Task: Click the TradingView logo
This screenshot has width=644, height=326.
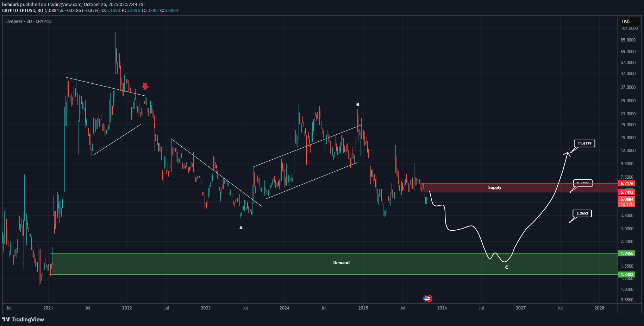Action: pyautogui.click(x=23, y=319)
